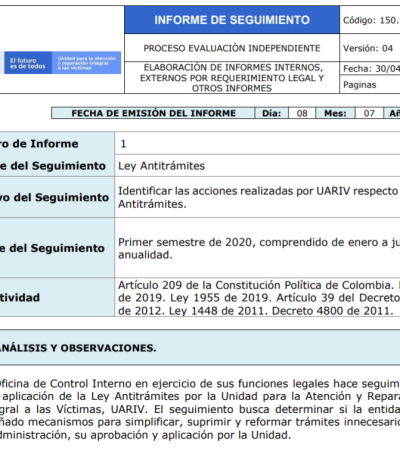400x450 pixels.
Task: Click the line 'mecanismos para simplificar, suprimir'
Action: (200, 422)
